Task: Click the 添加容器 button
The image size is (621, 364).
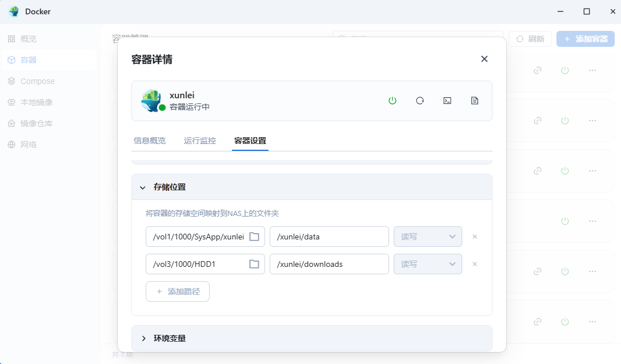Action: click(586, 39)
